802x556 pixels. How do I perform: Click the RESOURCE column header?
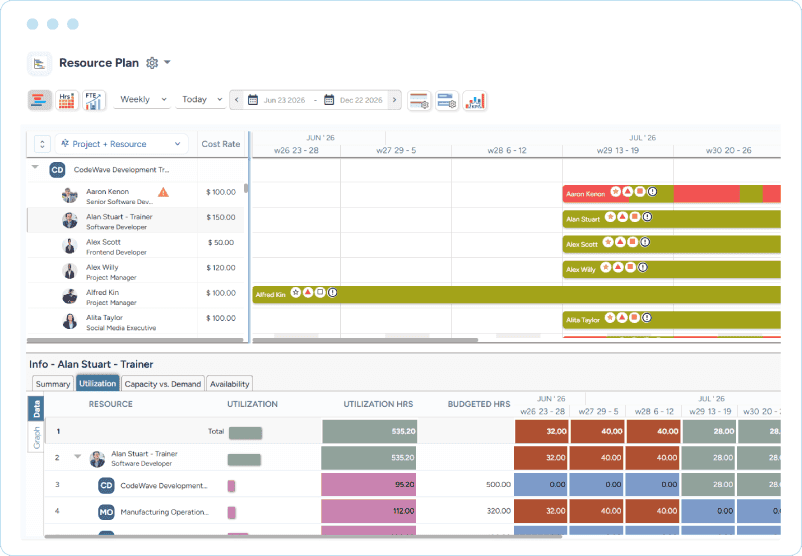(110, 404)
